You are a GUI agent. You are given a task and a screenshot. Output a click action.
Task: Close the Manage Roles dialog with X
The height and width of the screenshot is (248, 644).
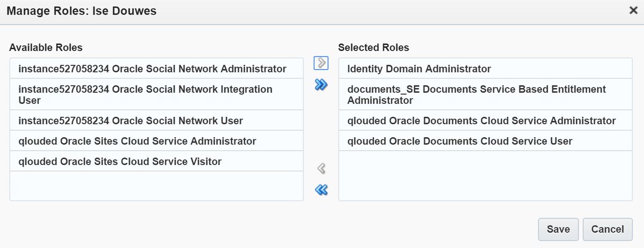click(633, 11)
